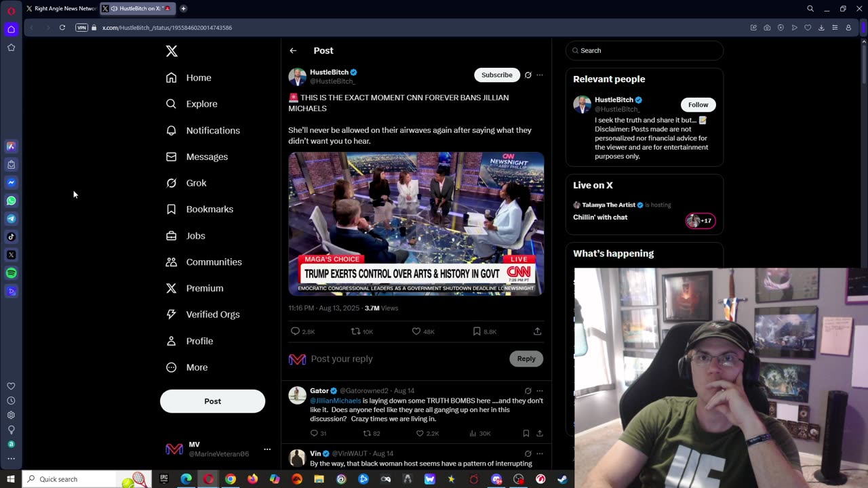Open Opera easy setup menu
This screenshot has height=488, width=868.
(x=835, y=28)
